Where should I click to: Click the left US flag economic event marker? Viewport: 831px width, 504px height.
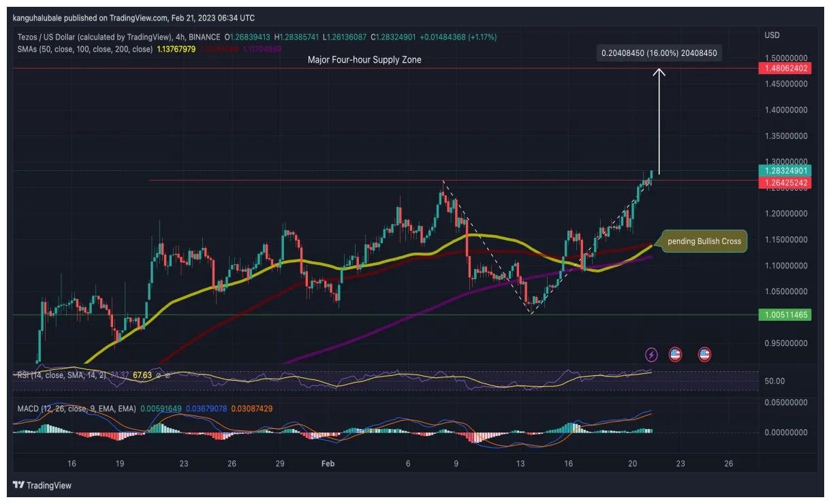674,354
